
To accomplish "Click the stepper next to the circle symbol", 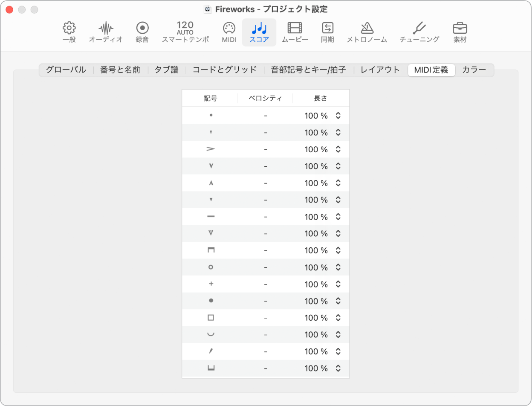I will click(x=337, y=267).
